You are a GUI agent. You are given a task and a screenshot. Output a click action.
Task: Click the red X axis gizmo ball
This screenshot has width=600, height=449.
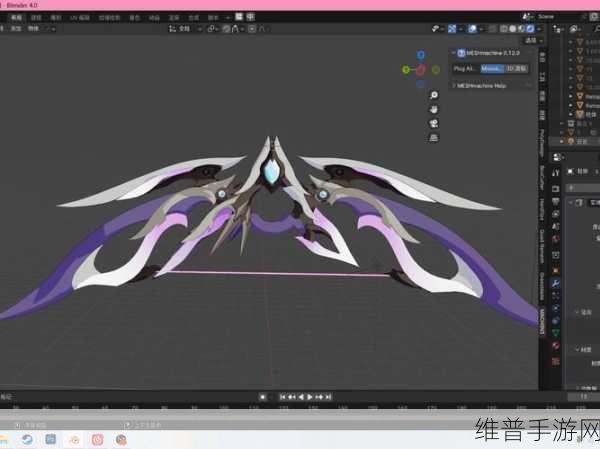421,70
